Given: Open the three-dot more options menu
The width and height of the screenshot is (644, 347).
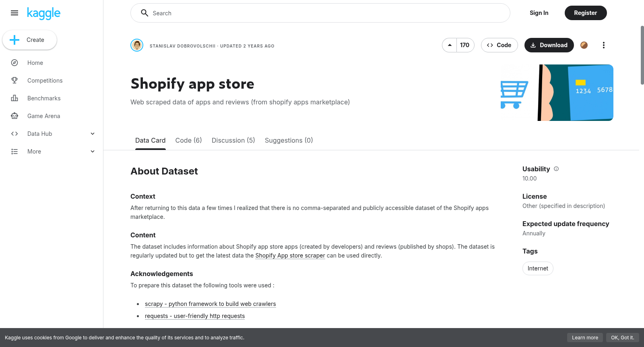Looking at the screenshot, I should (603, 45).
